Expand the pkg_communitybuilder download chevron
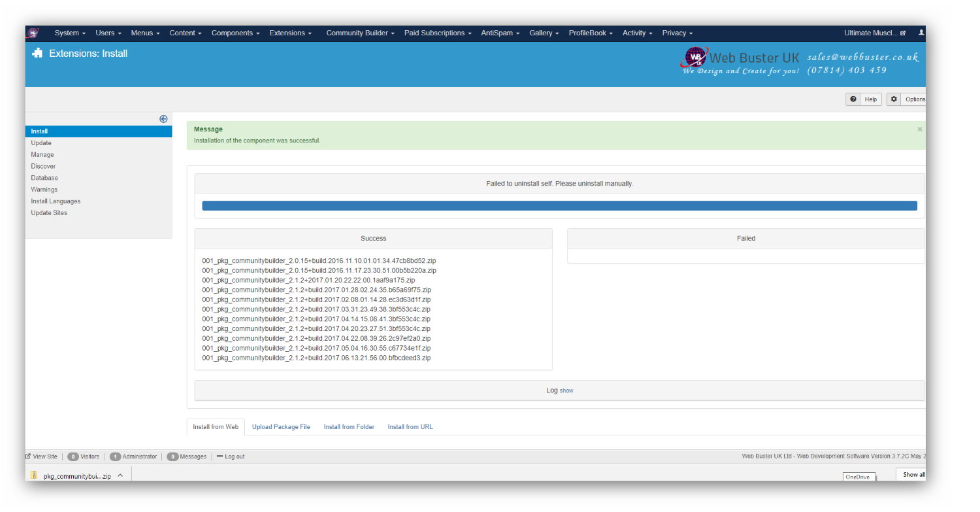980x512 pixels. tap(120, 476)
